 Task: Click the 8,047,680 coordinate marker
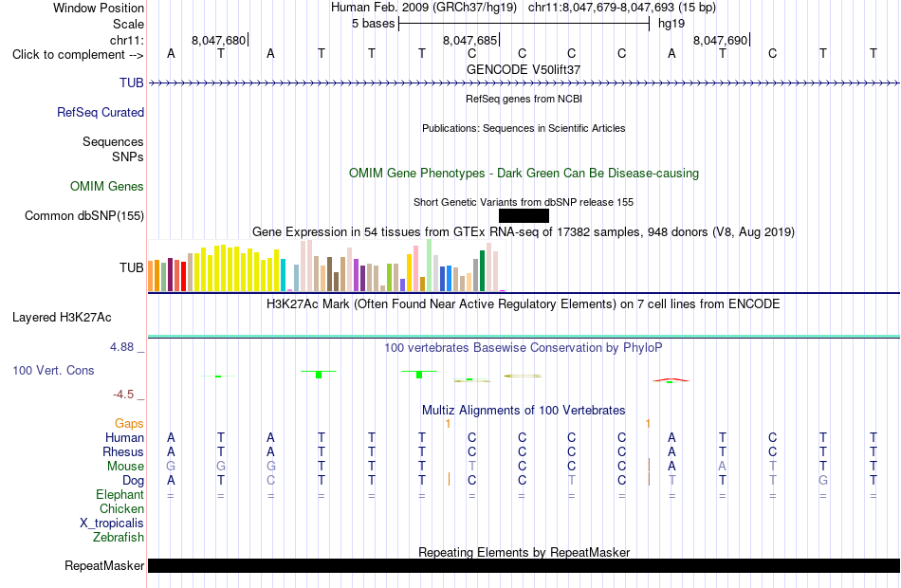[219, 40]
